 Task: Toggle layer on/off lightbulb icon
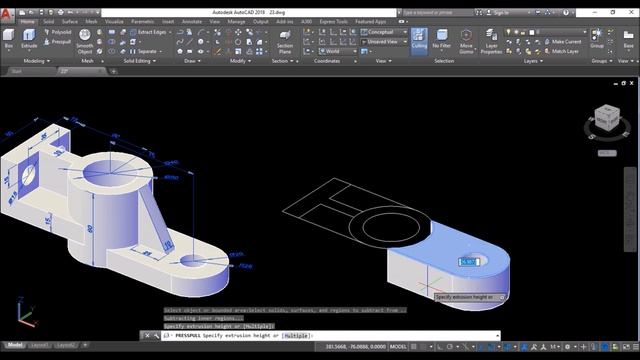tap(508, 32)
